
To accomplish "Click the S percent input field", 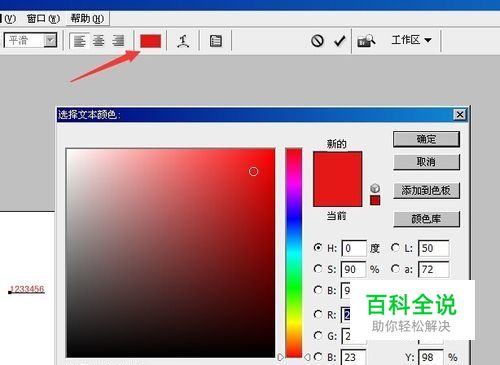I will click(354, 269).
